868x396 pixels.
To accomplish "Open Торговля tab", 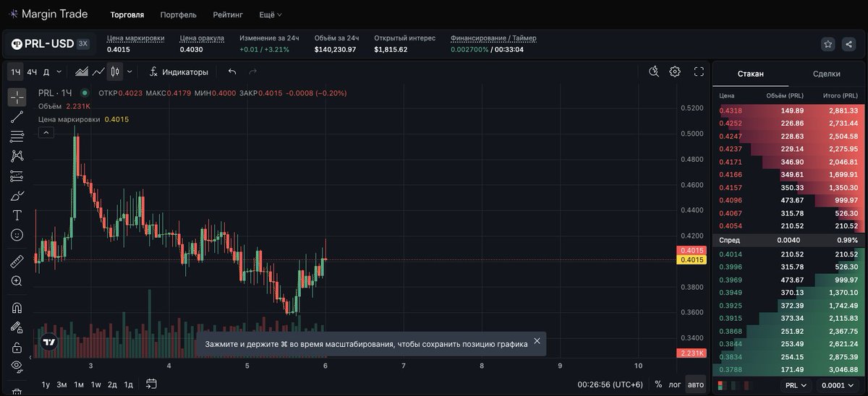I will click(x=127, y=14).
